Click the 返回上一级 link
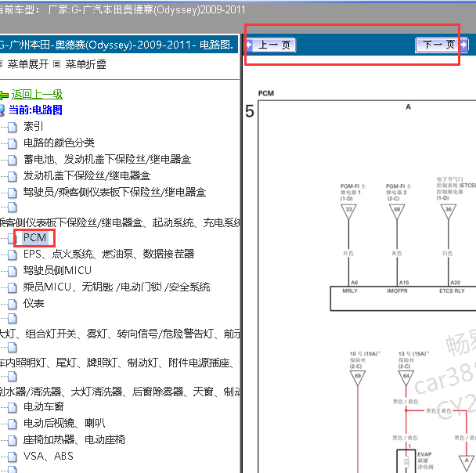 37,94
